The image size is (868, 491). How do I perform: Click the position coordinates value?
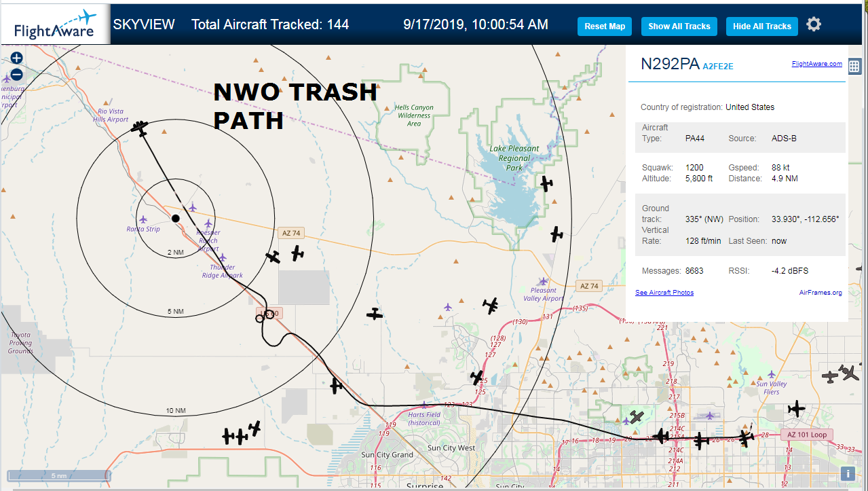805,219
